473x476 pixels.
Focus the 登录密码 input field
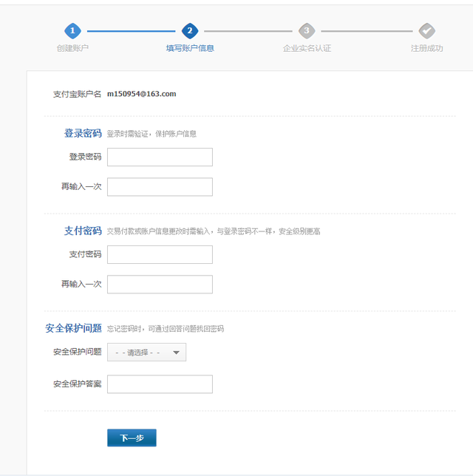coord(160,157)
